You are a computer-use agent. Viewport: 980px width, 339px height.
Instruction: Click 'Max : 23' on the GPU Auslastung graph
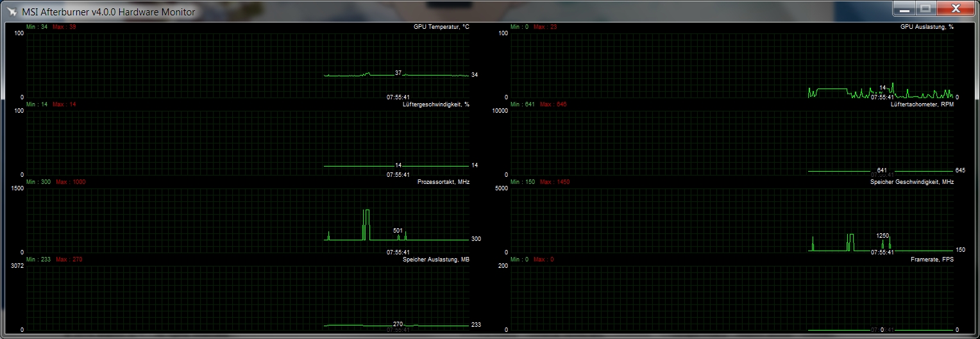(x=545, y=27)
